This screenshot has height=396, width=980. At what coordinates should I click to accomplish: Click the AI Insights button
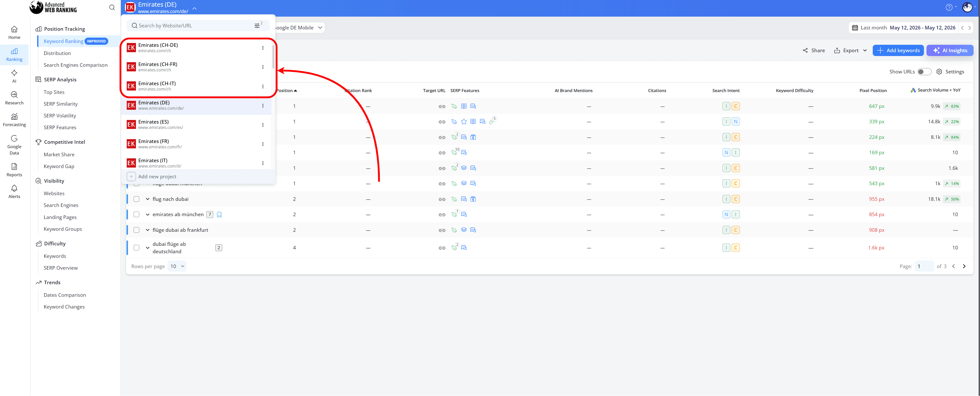click(950, 51)
